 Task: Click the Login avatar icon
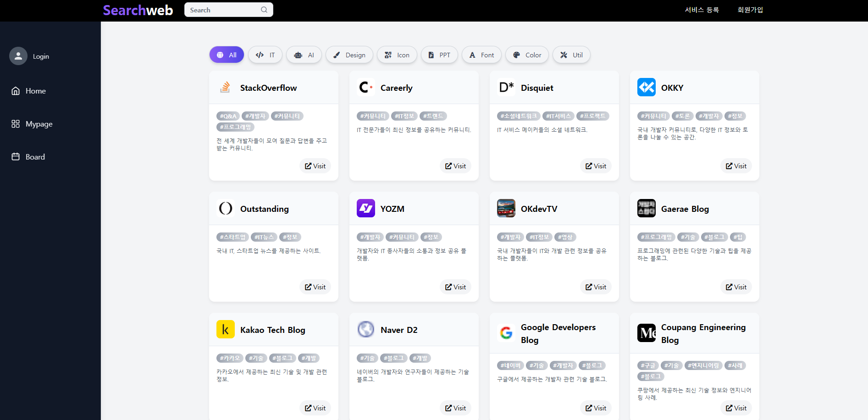tap(18, 56)
